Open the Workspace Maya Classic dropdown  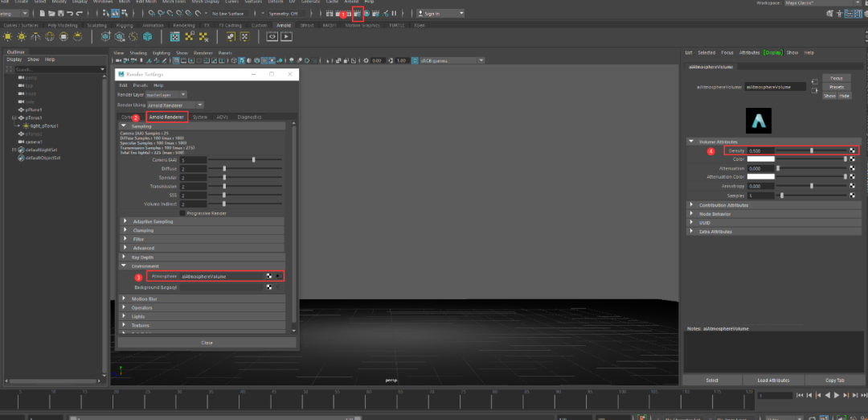click(825, 2)
